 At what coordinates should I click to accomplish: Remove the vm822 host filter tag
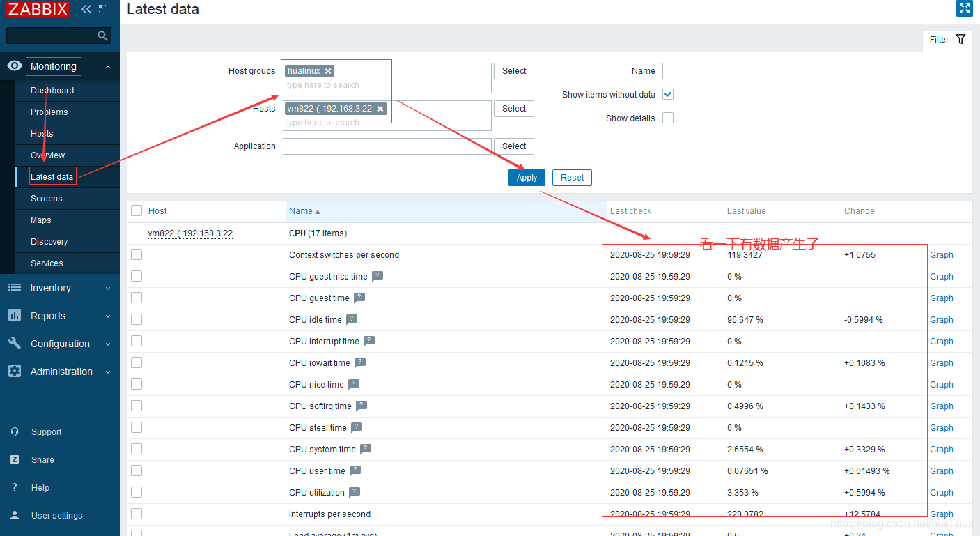[x=380, y=109]
